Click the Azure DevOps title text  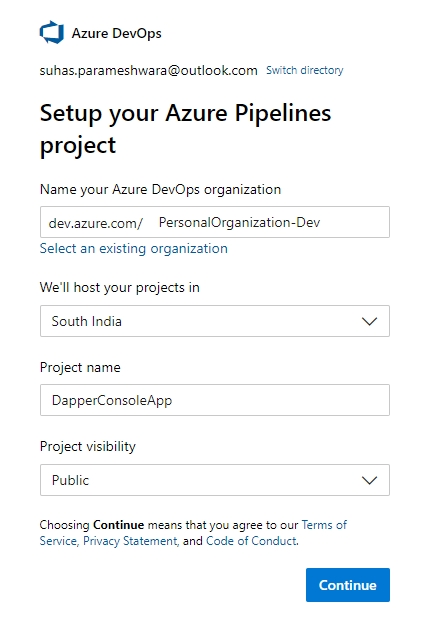(x=117, y=33)
